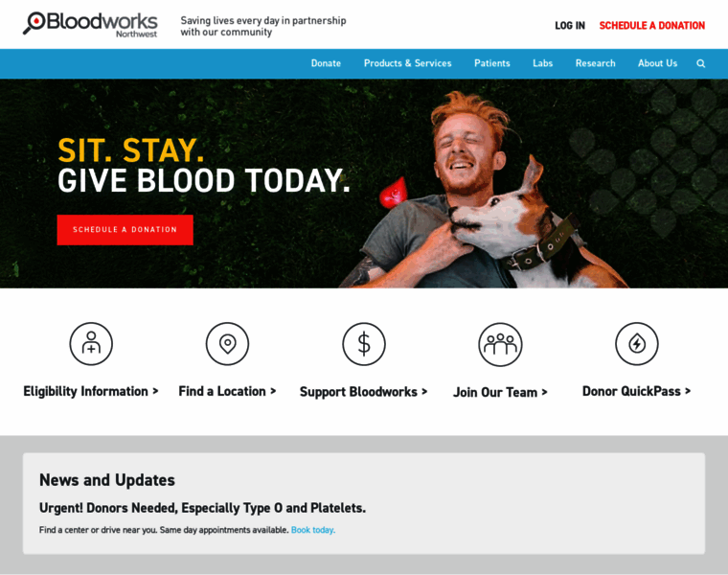Image resolution: width=728 pixels, height=575 pixels.
Task: Expand the Research navigation item
Action: pyautogui.click(x=595, y=63)
